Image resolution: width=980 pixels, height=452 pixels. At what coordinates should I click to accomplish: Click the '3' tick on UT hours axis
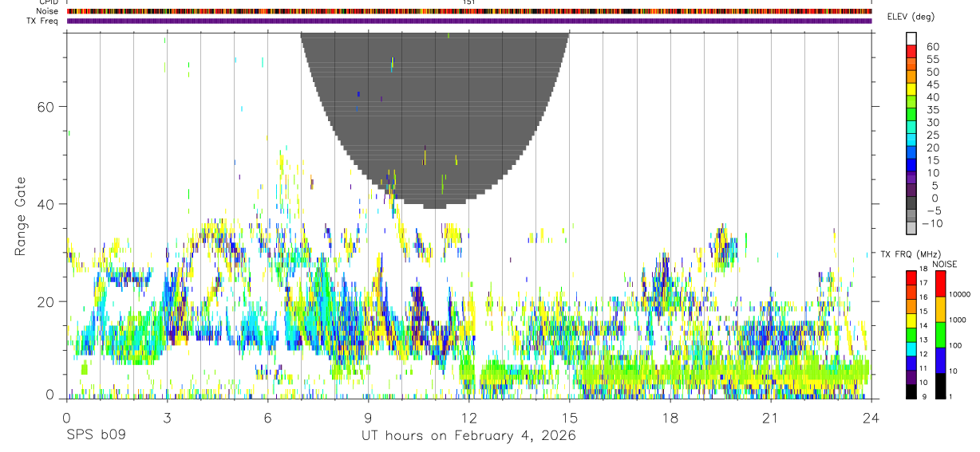(167, 418)
